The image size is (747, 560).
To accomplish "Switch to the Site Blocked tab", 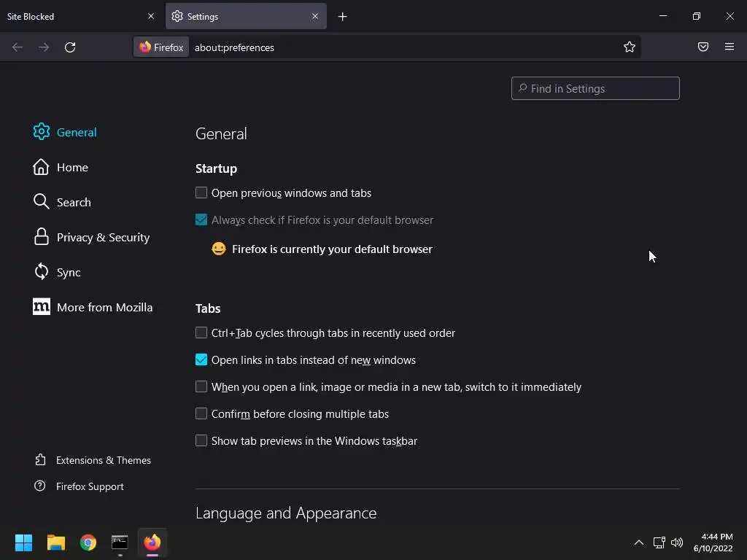I will (71, 16).
